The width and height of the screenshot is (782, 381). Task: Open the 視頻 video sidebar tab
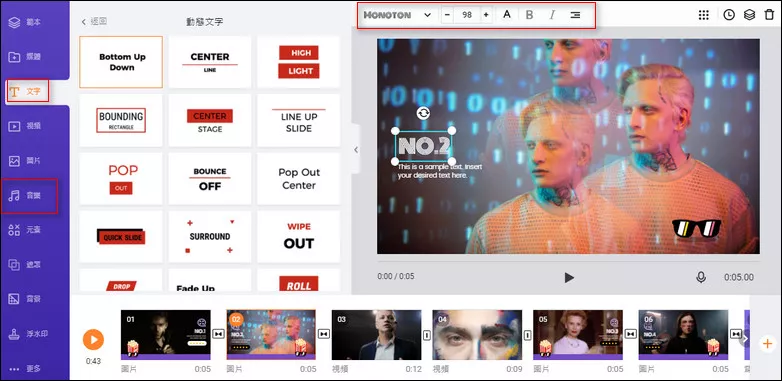(25, 126)
